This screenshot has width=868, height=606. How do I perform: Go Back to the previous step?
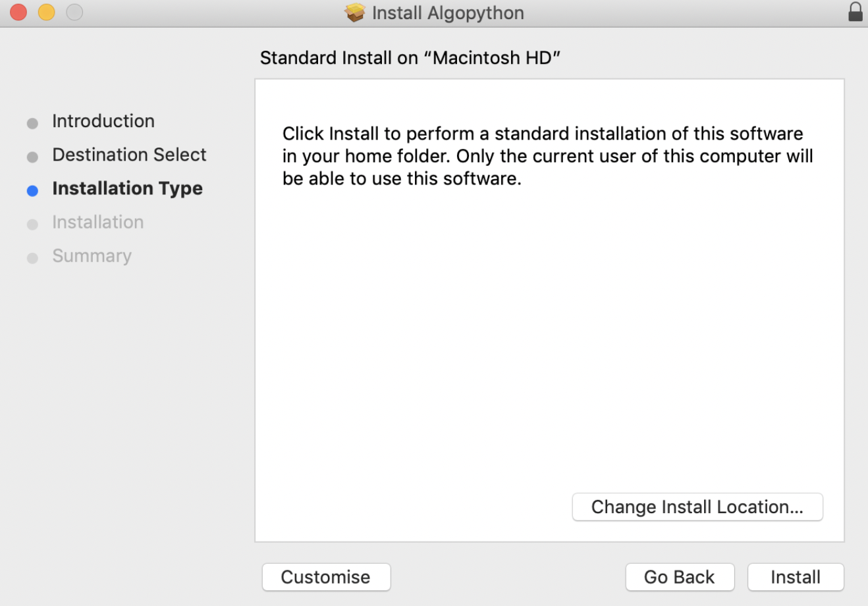tap(679, 577)
